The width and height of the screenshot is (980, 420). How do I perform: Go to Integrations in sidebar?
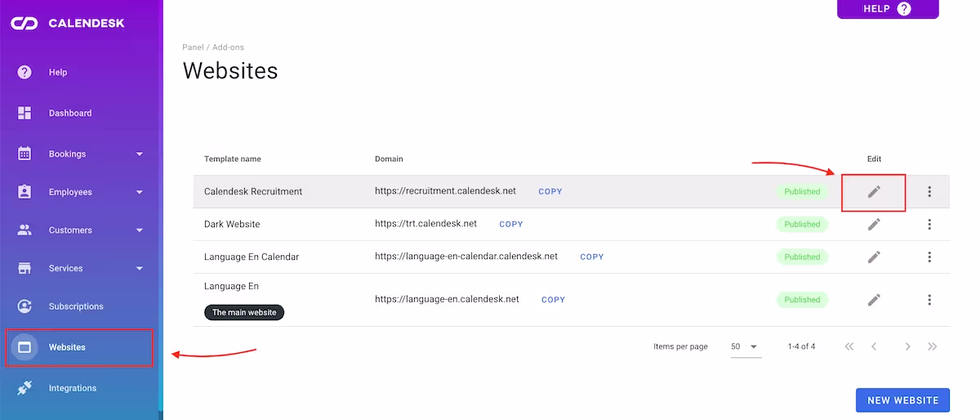72,388
